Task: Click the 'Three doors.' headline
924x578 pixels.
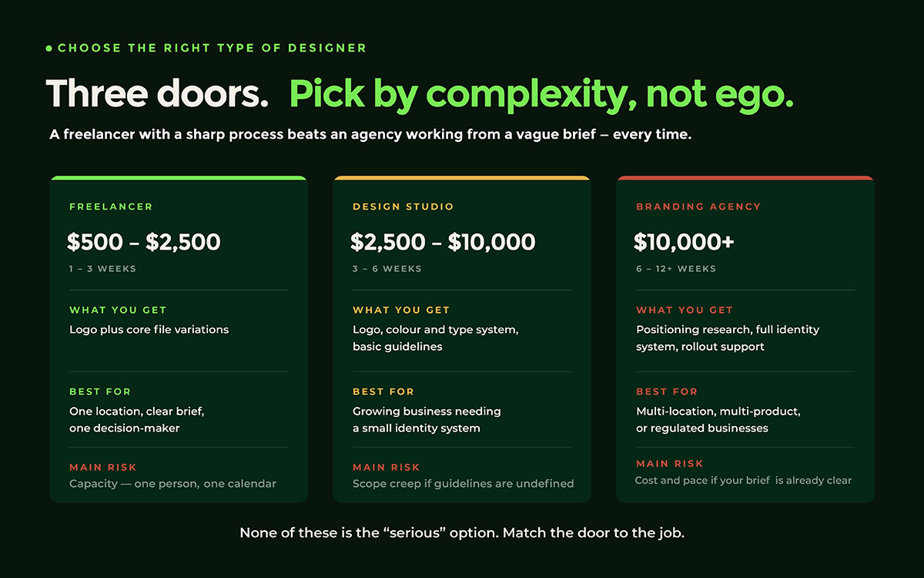Action: click(x=158, y=94)
